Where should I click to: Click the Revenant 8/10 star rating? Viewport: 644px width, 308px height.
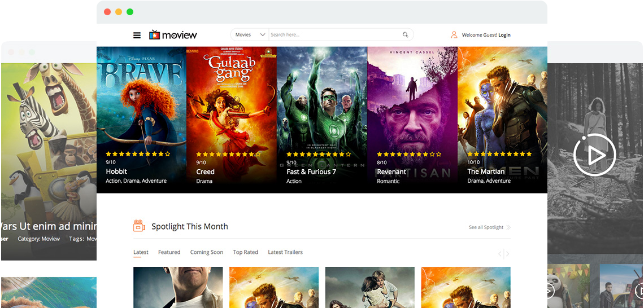409,154
